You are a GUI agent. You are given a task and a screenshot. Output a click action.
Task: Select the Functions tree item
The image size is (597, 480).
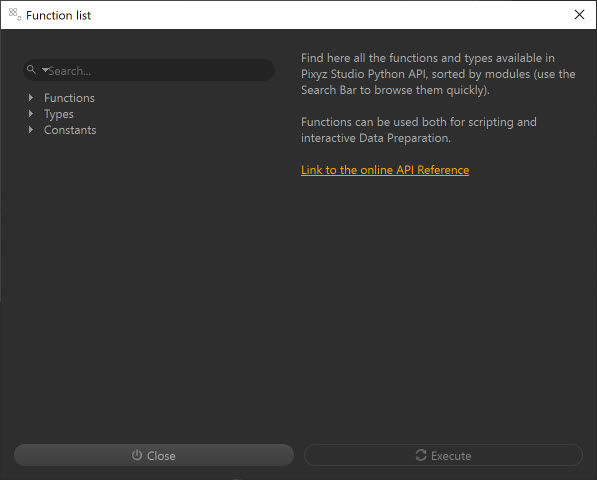pos(69,98)
